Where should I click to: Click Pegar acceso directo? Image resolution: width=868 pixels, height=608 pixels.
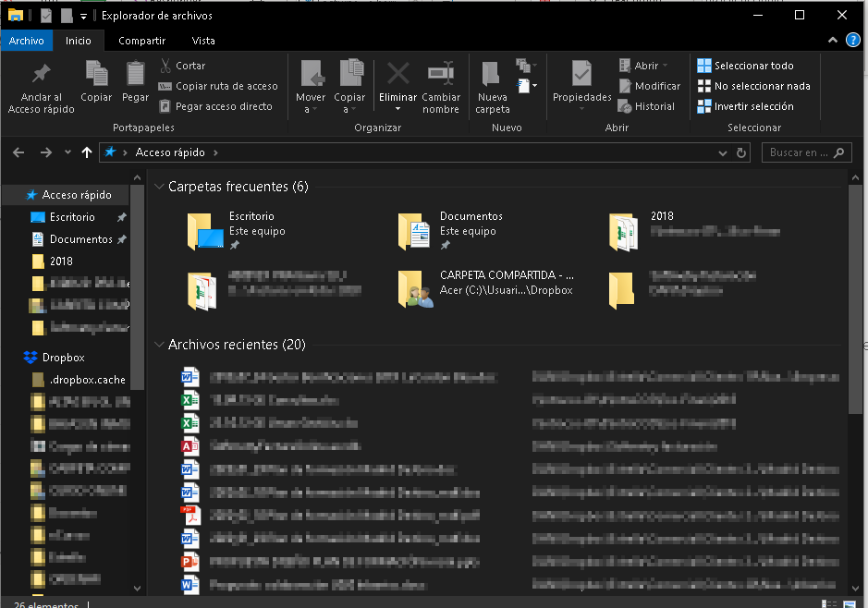coord(216,106)
